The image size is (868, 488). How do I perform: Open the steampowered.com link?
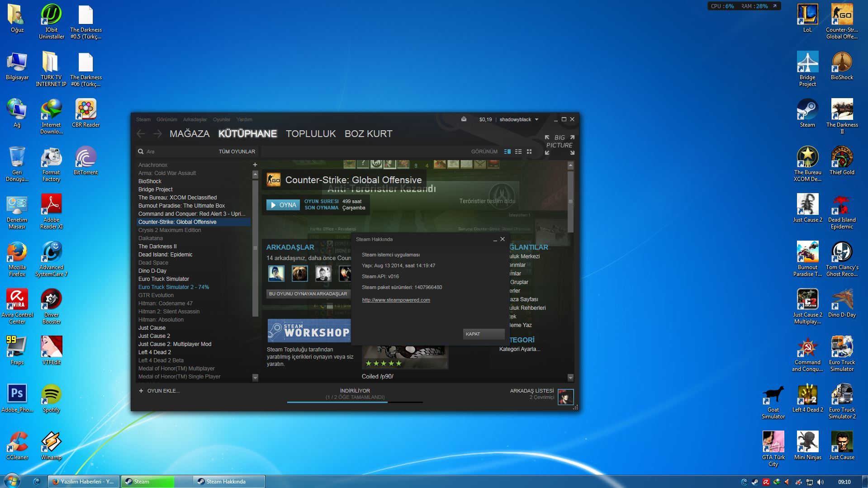pos(396,300)
